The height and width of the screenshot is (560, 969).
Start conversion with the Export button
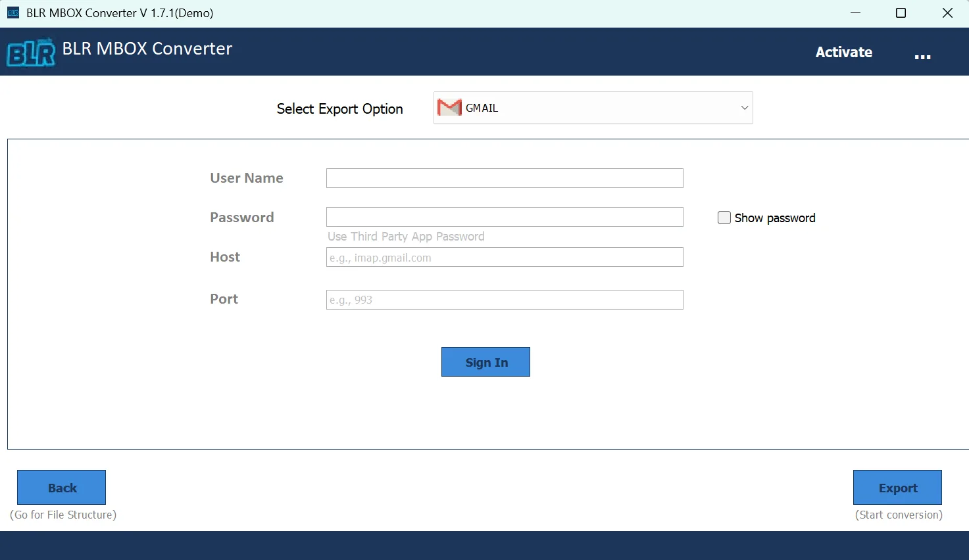pos(897,487)
